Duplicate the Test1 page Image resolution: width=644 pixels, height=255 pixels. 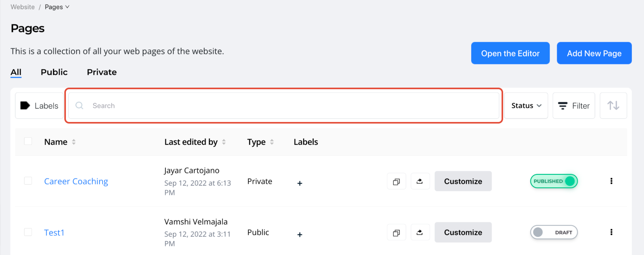coord(397,233)
